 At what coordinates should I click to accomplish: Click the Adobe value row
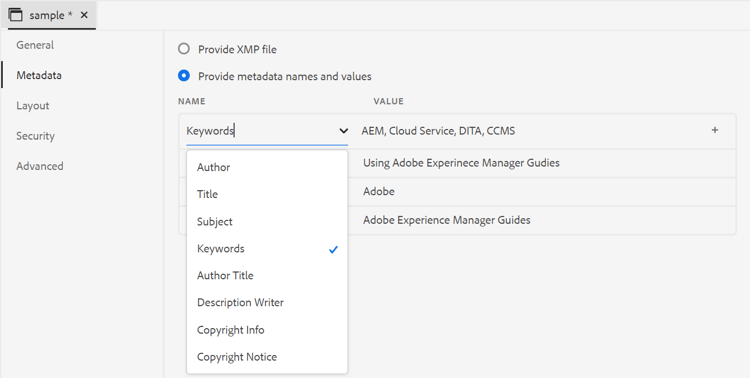(x=379, y=191)
